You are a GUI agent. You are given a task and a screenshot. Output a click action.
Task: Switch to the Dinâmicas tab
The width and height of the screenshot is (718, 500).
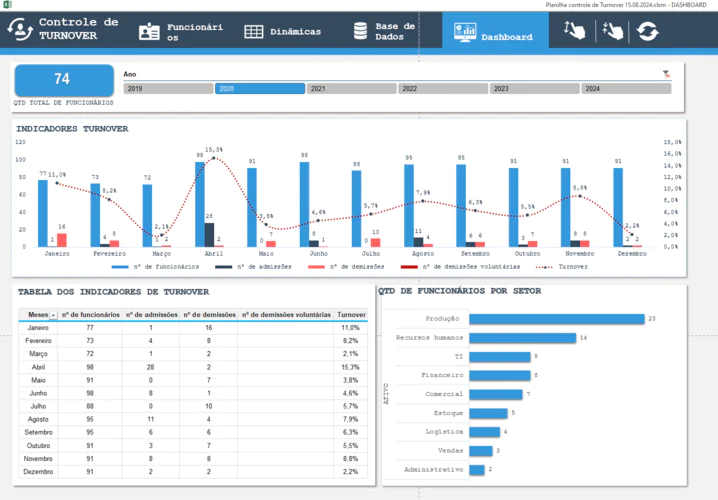pos(282,32)
